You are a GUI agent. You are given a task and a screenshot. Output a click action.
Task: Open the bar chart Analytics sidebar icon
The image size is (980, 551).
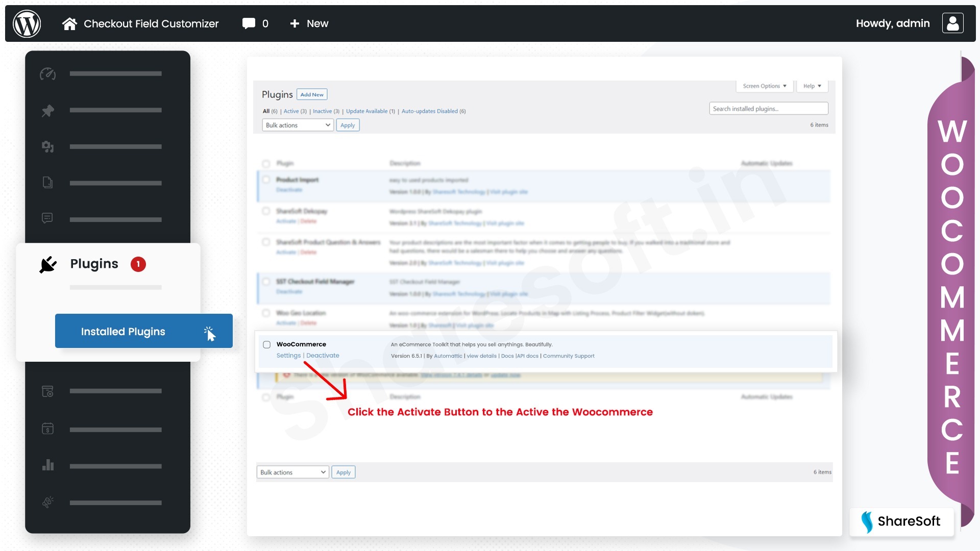(47, 465)
